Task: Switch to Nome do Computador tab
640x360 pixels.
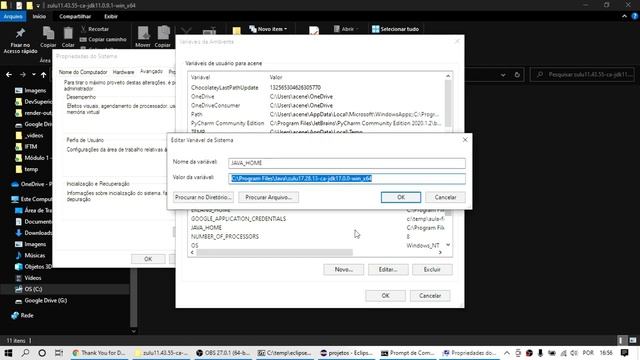Action: click(83, 72)
